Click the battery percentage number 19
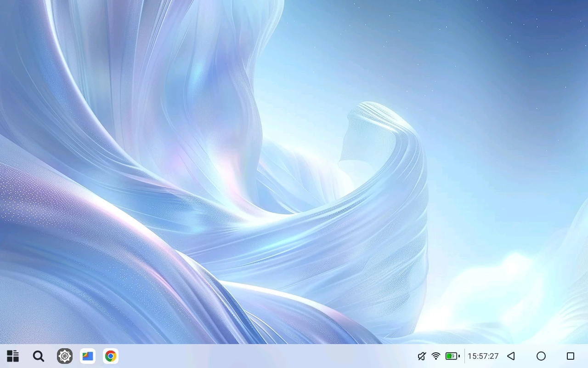Screen dimensions: 588x368 452,356
